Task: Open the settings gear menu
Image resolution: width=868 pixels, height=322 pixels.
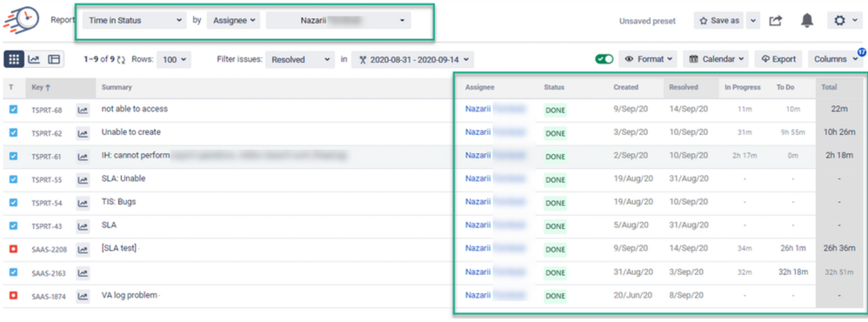Action: 845,21
